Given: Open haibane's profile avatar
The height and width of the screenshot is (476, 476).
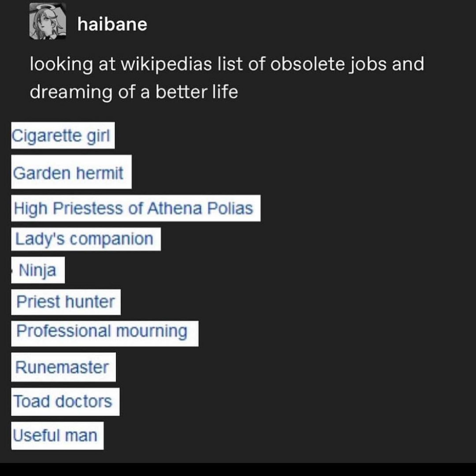Looking at the screenshot, I should pyautogui.click(x=48, y=21).
